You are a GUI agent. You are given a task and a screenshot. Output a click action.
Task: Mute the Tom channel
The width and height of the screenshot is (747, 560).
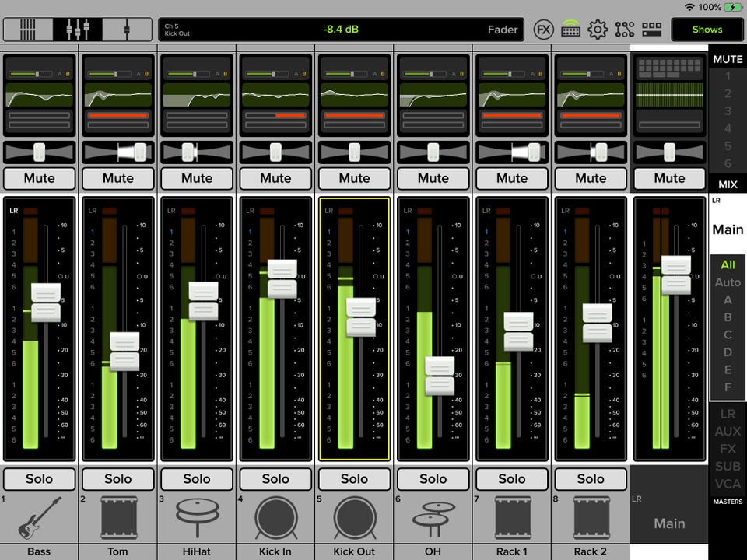pos(118,178)
